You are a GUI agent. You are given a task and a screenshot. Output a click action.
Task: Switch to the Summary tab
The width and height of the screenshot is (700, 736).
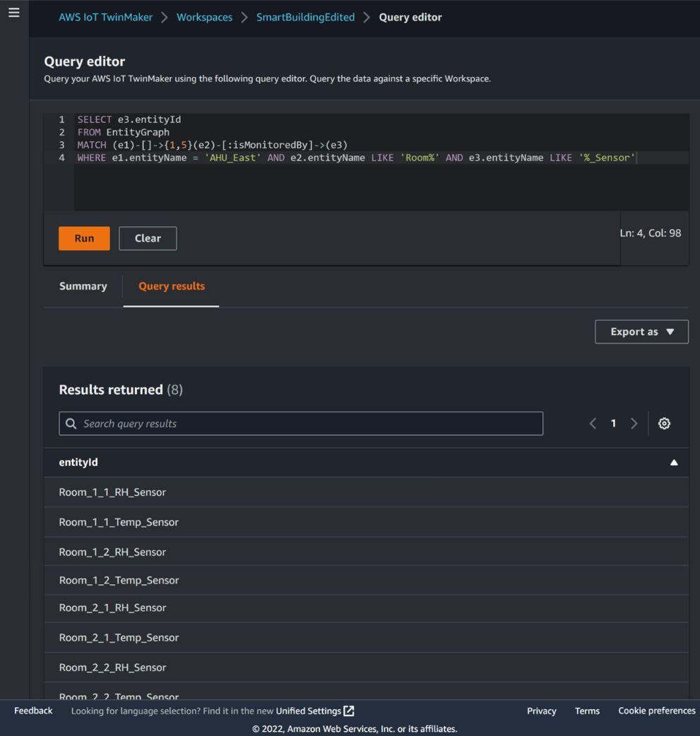pos(83,286)
